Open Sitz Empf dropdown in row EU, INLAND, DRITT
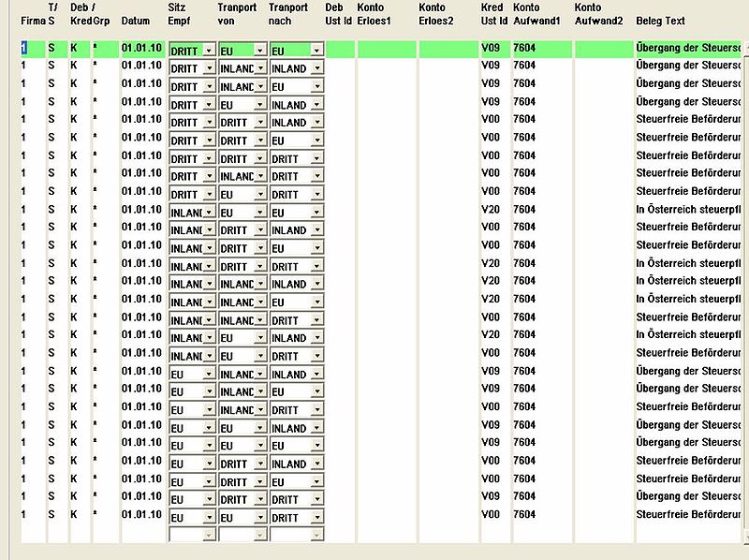The height and width of the screenshot is (560, 749). 209,409
